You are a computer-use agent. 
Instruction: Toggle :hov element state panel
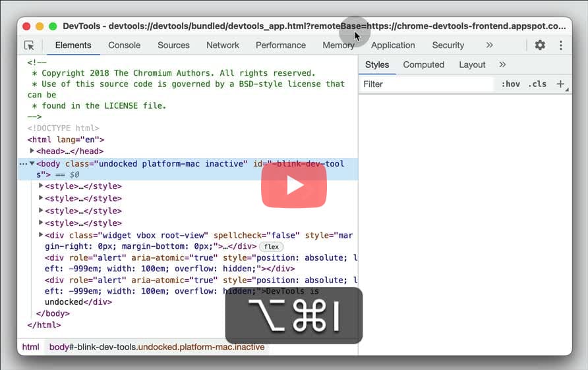click(x=510, y=84)
